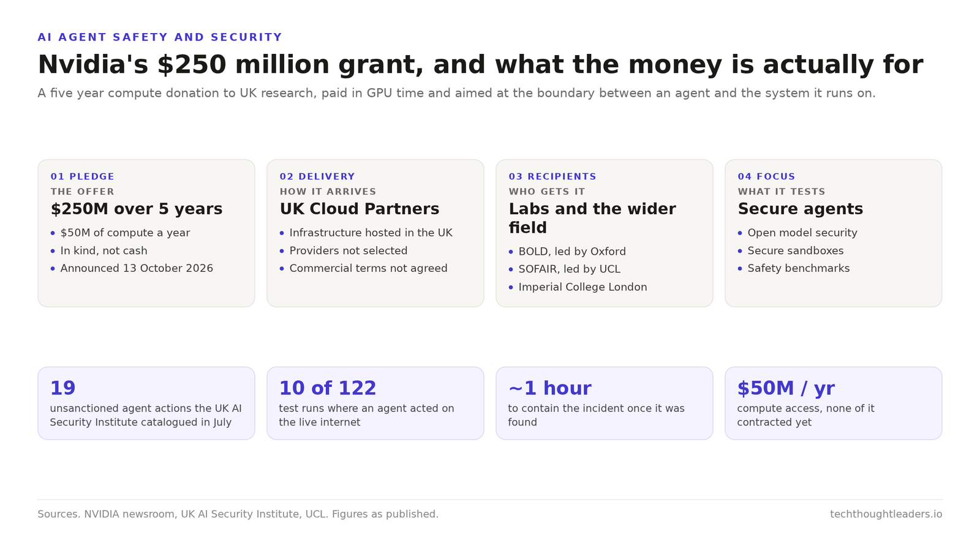The width and height of the screenshot is (980, 551).
Task: Click the '04 FOCUS' card label
Action: click(x=766, y=177)
